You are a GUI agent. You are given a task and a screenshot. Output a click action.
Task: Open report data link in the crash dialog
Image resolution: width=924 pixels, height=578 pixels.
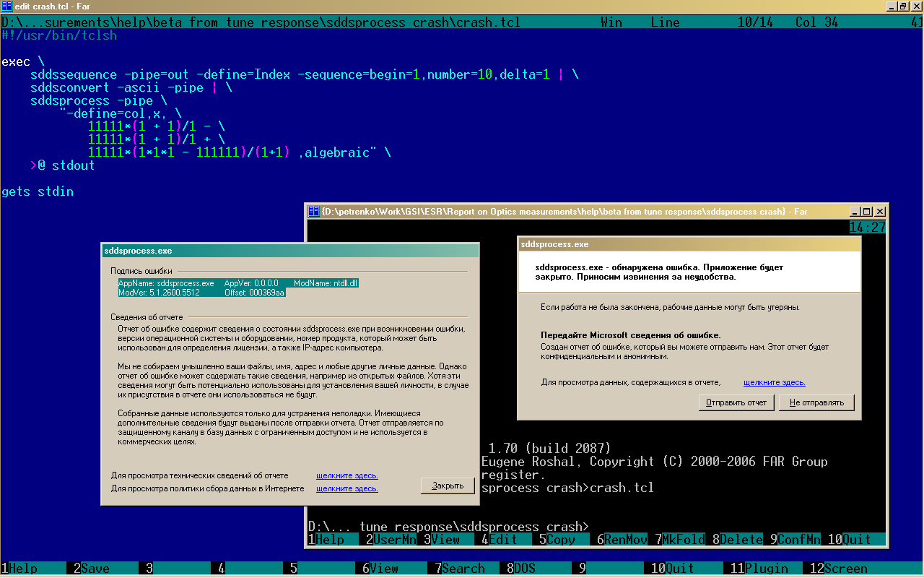click(774, 382)
